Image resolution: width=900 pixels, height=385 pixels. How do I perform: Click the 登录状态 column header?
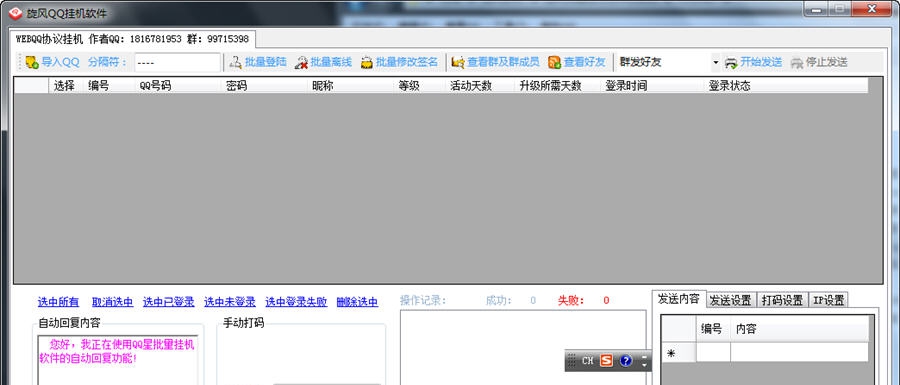coord(786,86)
